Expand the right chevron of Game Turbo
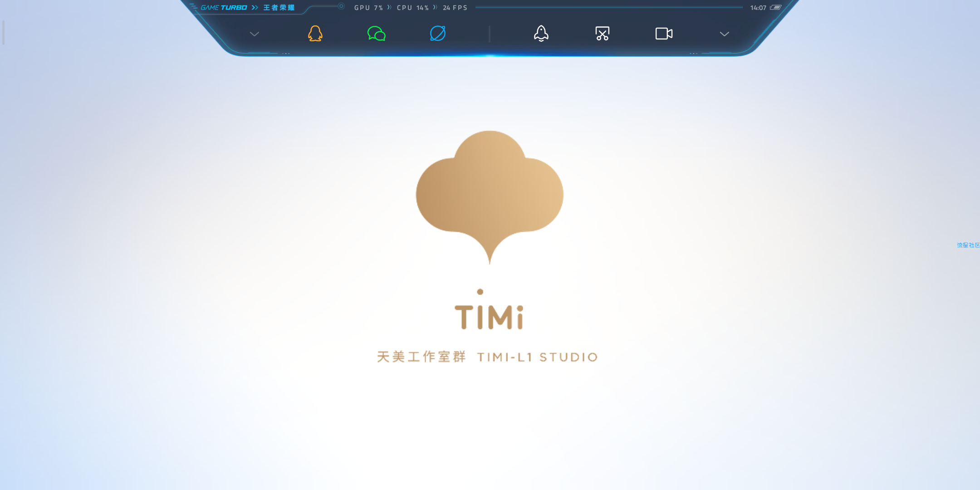This screenshot has height=490, width=980. 725,34
